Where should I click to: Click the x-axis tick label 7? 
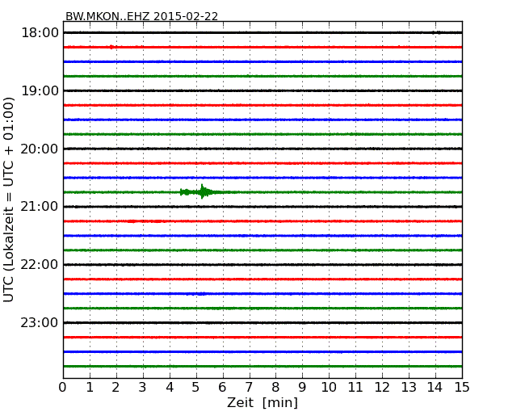(249, 388)
